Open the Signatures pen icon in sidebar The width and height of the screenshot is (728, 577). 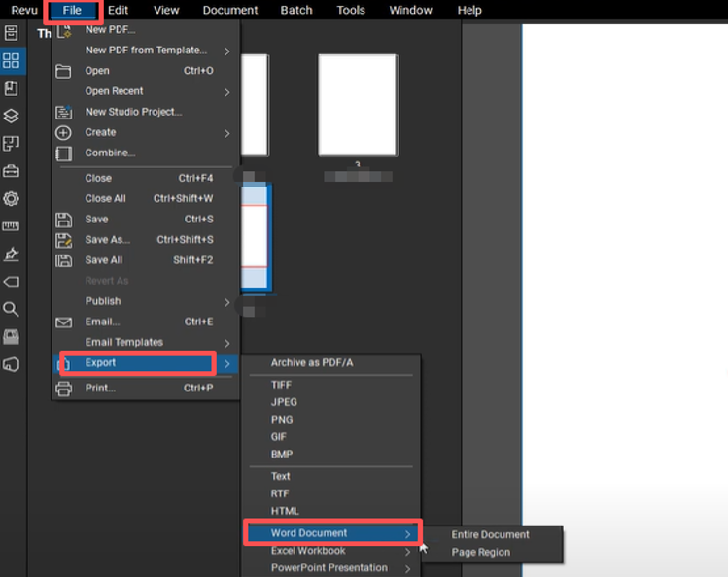click(11, 255)
